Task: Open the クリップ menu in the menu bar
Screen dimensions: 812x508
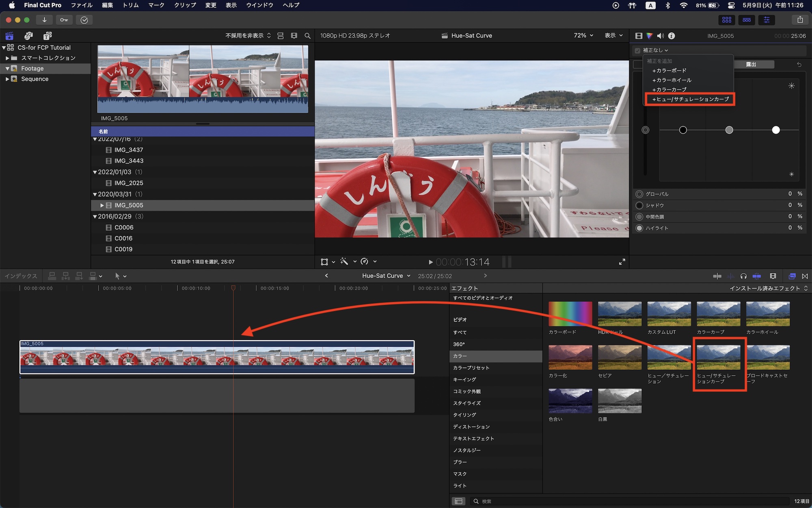Action: coord(184,5)
